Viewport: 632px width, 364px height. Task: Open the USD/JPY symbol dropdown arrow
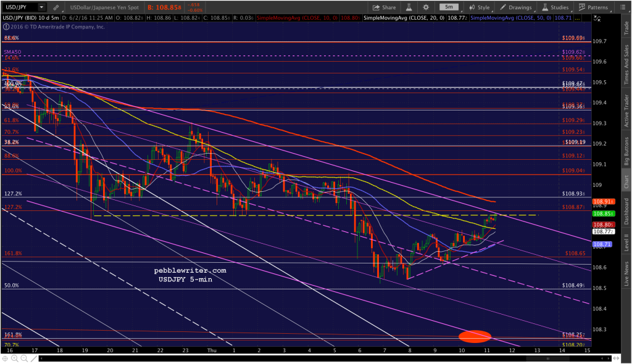coord(41,7)
